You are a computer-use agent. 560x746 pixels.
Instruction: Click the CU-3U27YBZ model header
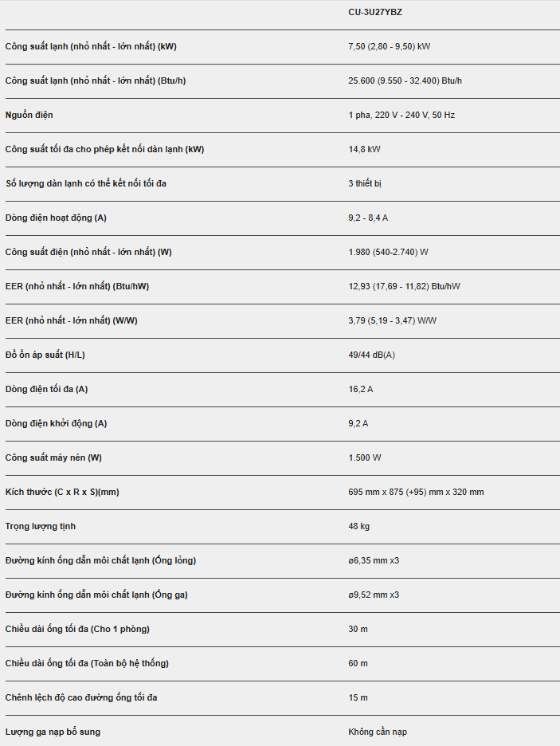[x=375, y=13]
